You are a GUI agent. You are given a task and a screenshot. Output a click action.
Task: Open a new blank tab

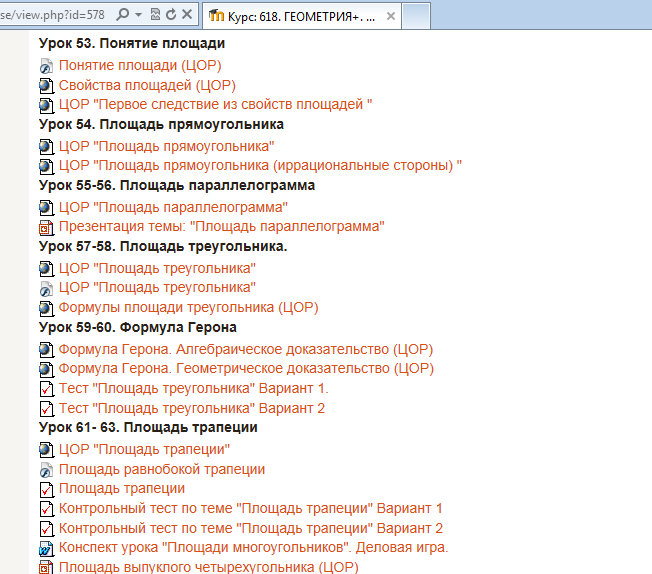pyautogui.click(x=416, y=16)
